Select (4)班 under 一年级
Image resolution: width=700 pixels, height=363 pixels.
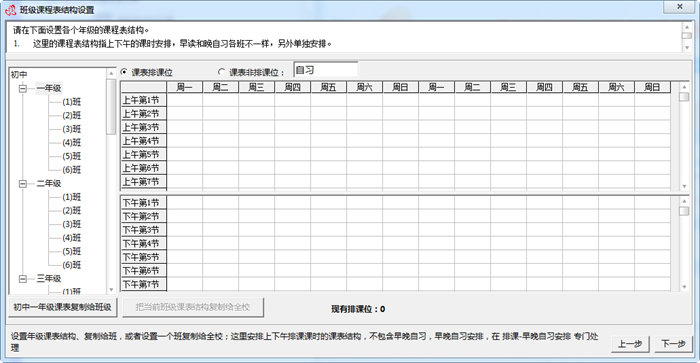(71, 143)
